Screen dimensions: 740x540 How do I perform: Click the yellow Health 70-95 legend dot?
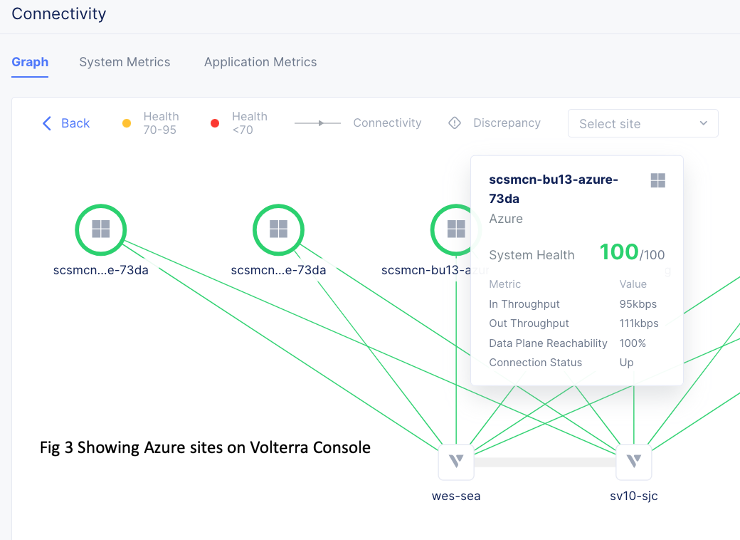(x=126, y=124)
